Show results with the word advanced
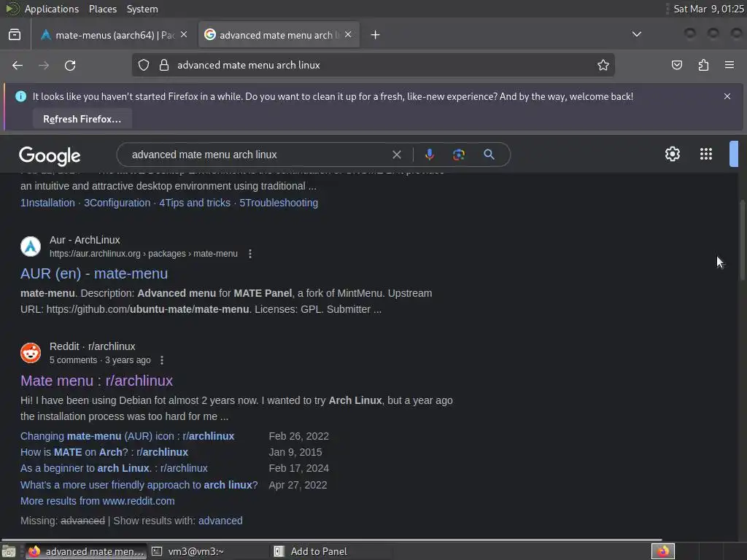 pyautogui.click(x=220, y=521)
